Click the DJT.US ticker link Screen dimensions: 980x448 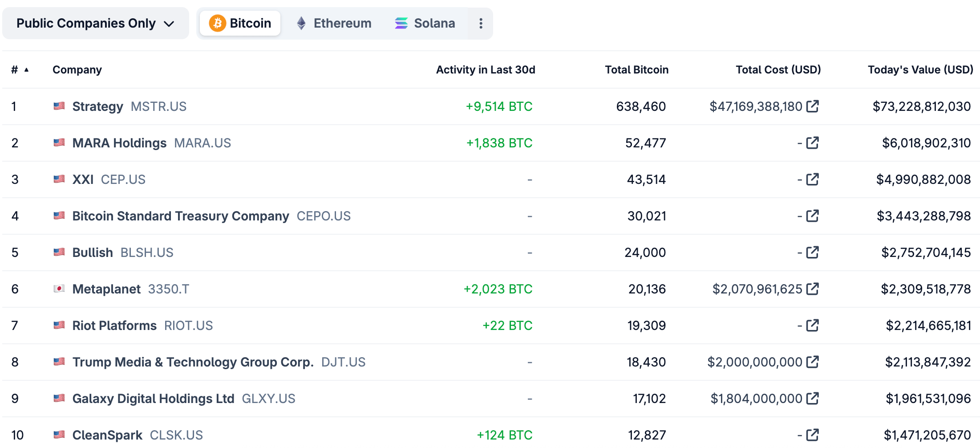click(x=344, y=362)
